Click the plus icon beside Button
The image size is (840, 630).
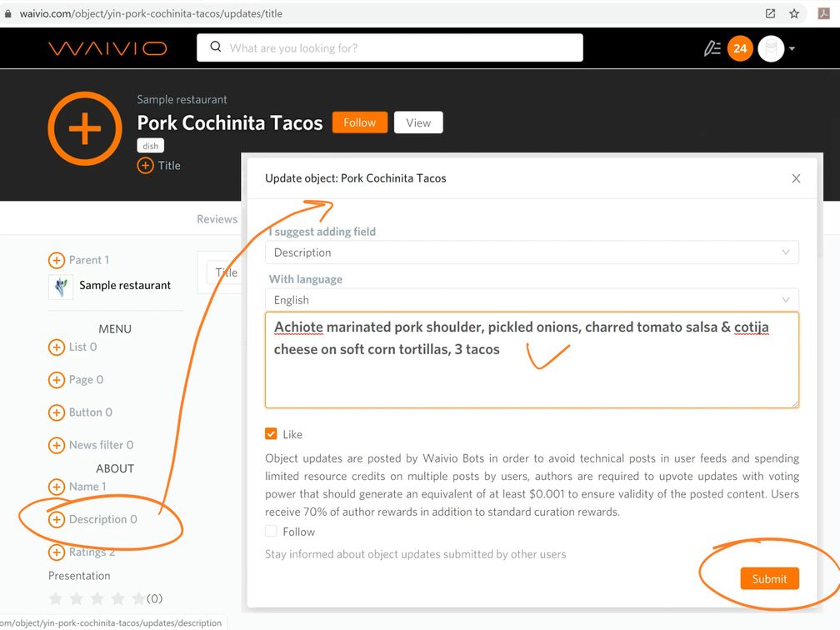click(x=56, y=412)
